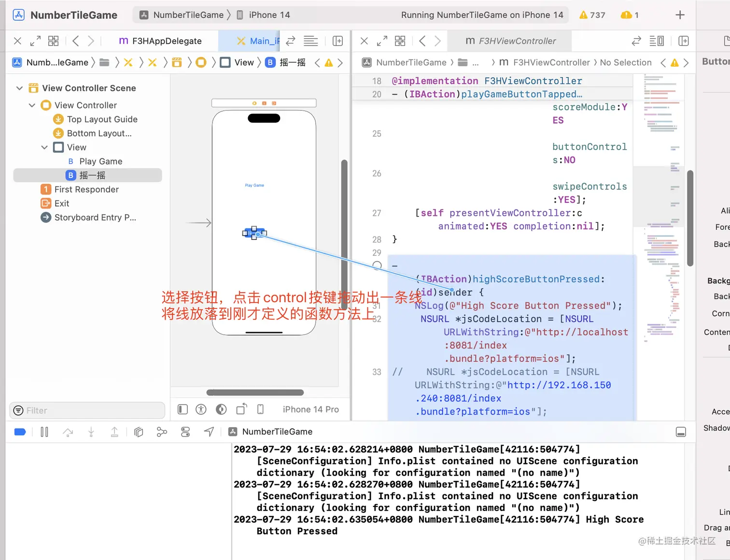The image size is (730, 560).
Task: Select the 摇一摇 button in the outline
Action: click(x=87, y=175)
